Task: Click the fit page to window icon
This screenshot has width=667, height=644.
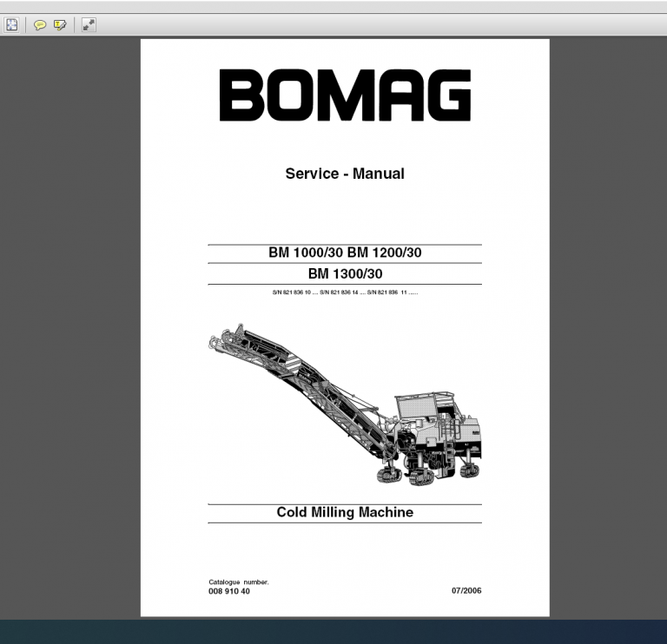Action: click(x=12, y=25)
